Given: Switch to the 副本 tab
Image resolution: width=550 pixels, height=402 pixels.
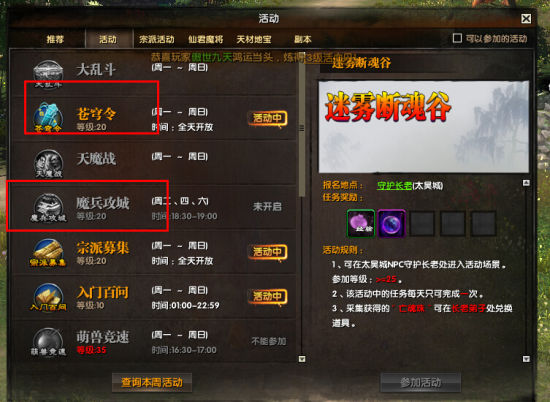Looking at the screenshot, I should click(x=303, y=39).
